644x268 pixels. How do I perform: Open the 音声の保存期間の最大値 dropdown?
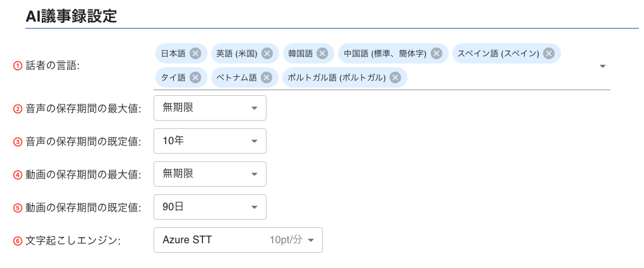click(210, 108)
